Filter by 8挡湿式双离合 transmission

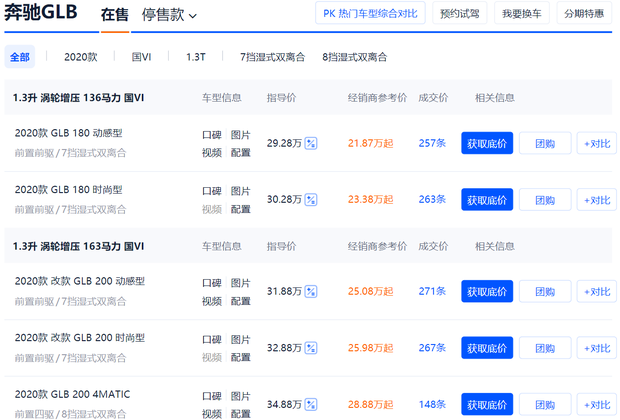pos(354,57)
